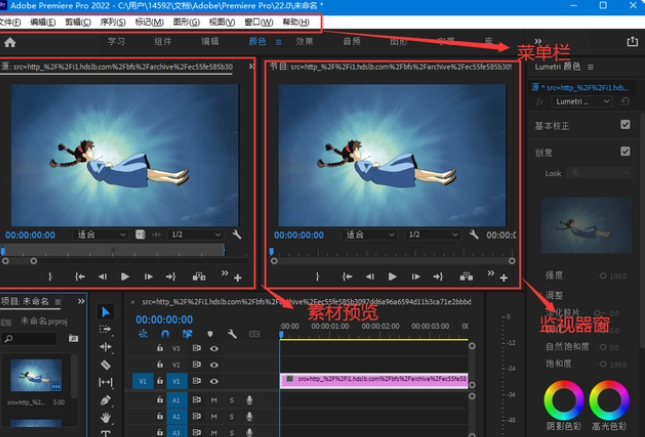Click the 阴影色彩 color wheel

tap(563, 402)
